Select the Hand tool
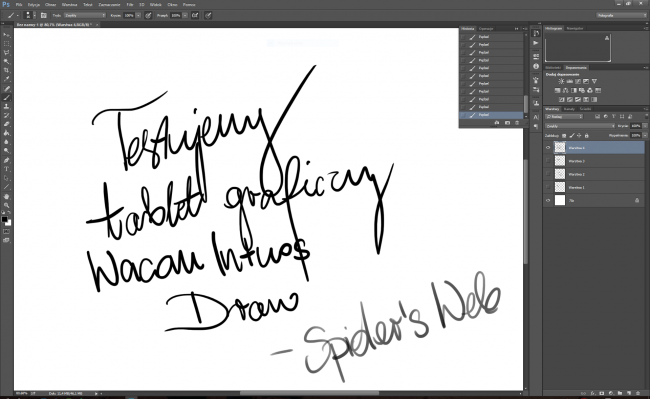 pyautogui.click(x=6, y=196)
